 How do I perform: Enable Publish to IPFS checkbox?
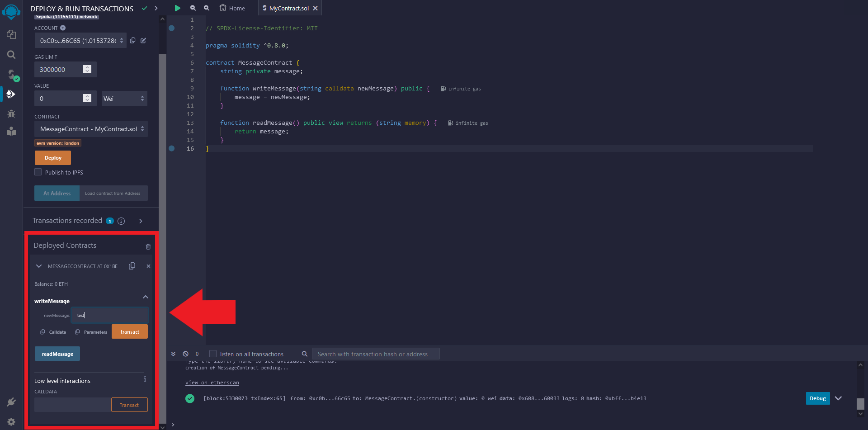coord(38,172)
